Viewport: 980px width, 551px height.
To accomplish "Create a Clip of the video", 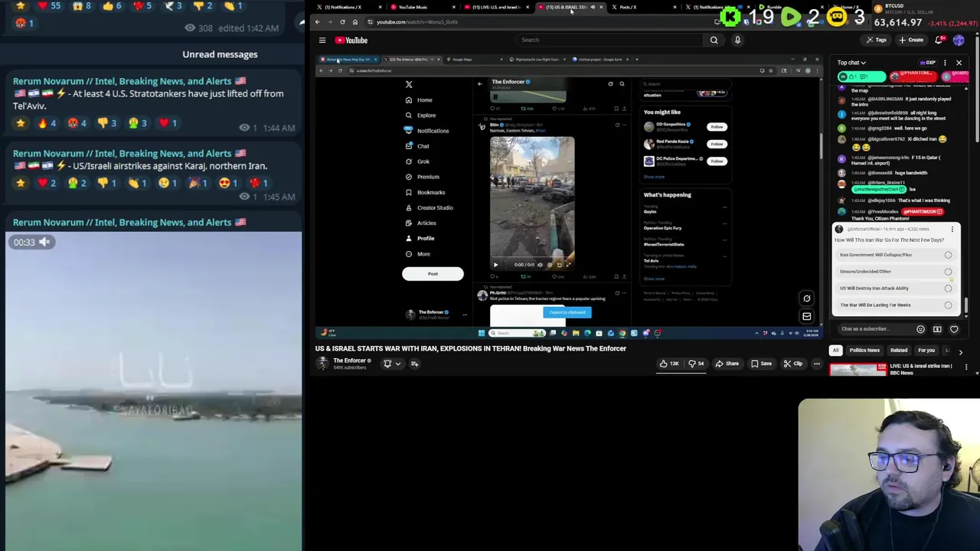I will pyautogui.click(x=793, y=364).
